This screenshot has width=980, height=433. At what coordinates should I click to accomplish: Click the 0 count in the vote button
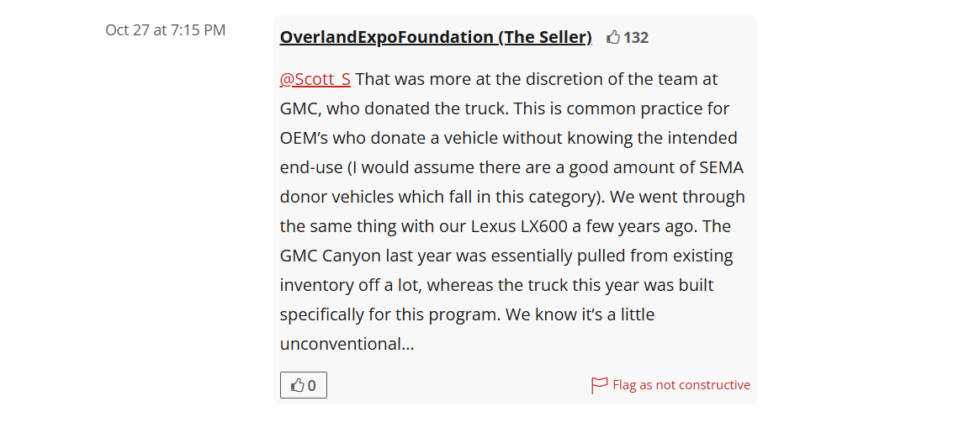(x=312, y=385)
